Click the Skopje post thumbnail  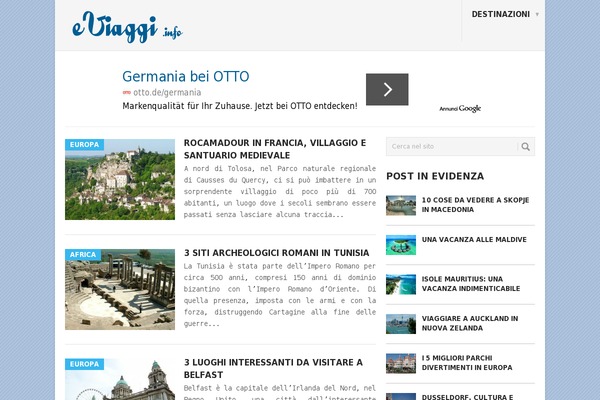pos(401,205)
